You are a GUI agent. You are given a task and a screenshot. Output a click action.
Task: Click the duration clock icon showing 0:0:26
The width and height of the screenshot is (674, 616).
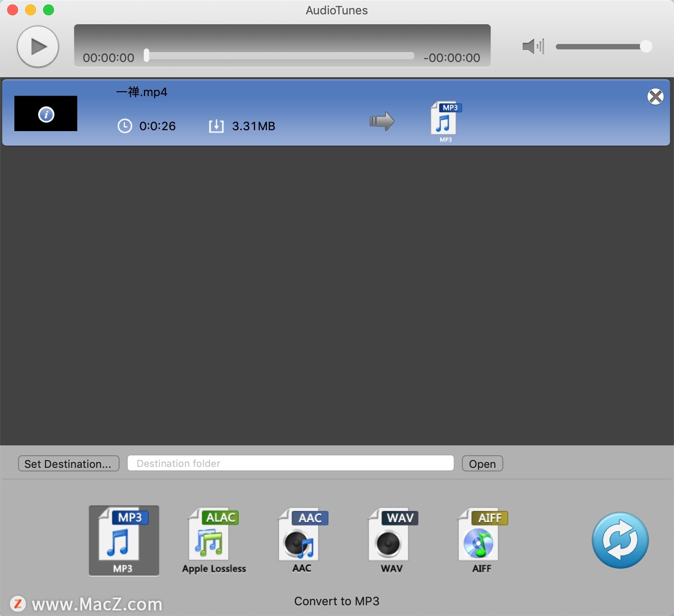[124, 126]
